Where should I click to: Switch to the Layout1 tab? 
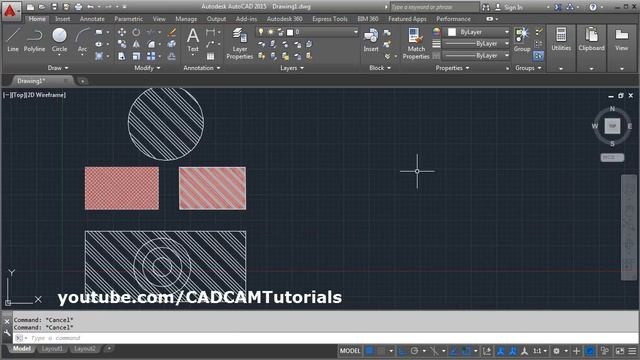click(x=52, y=349)
